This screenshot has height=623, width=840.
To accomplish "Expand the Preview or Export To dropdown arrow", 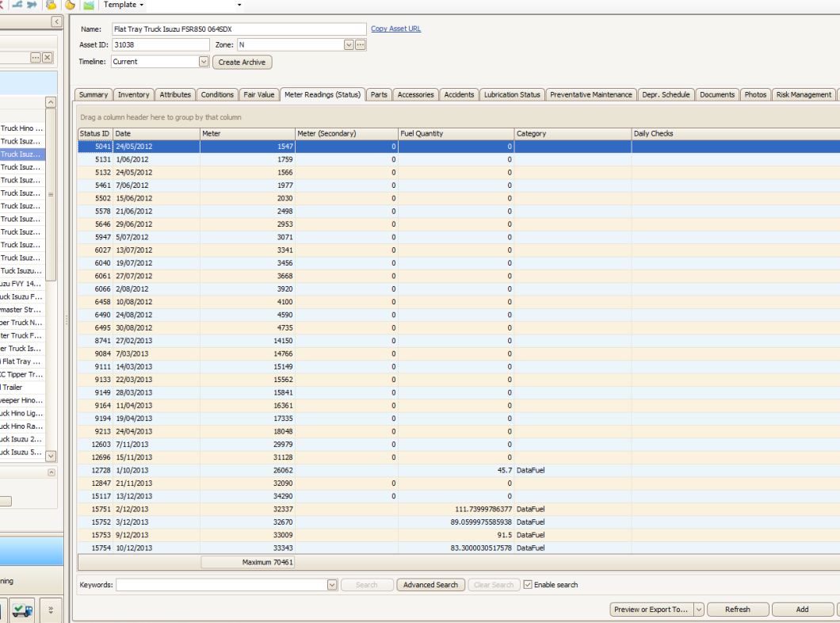I will (x=698, y=610).
